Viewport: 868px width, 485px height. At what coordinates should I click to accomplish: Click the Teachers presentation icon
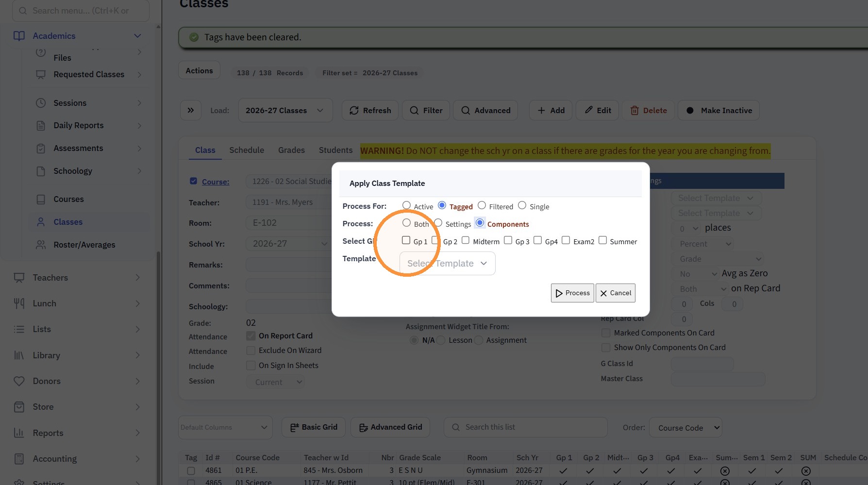(19, 278)
